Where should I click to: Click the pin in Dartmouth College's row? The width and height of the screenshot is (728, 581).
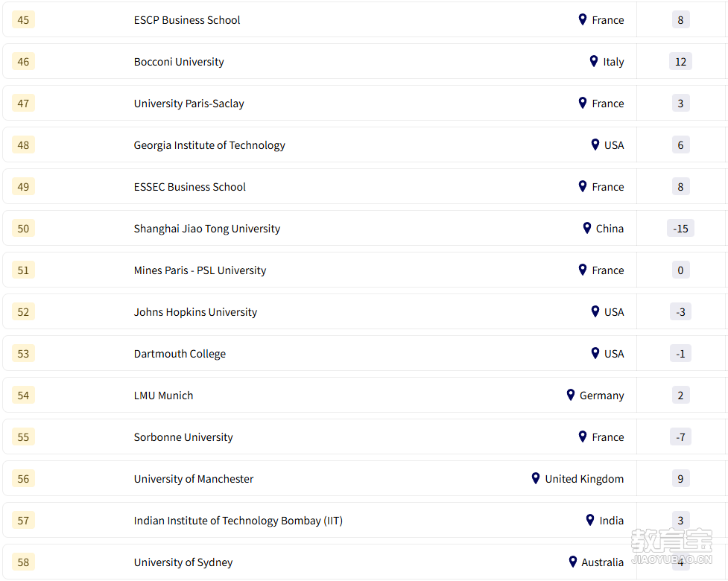pos(595,353)
